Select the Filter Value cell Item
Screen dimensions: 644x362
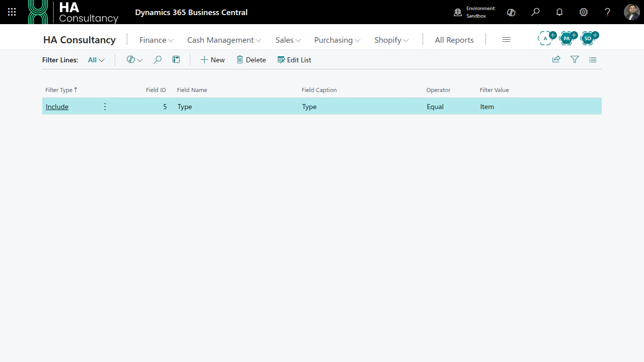coord(487,107)
